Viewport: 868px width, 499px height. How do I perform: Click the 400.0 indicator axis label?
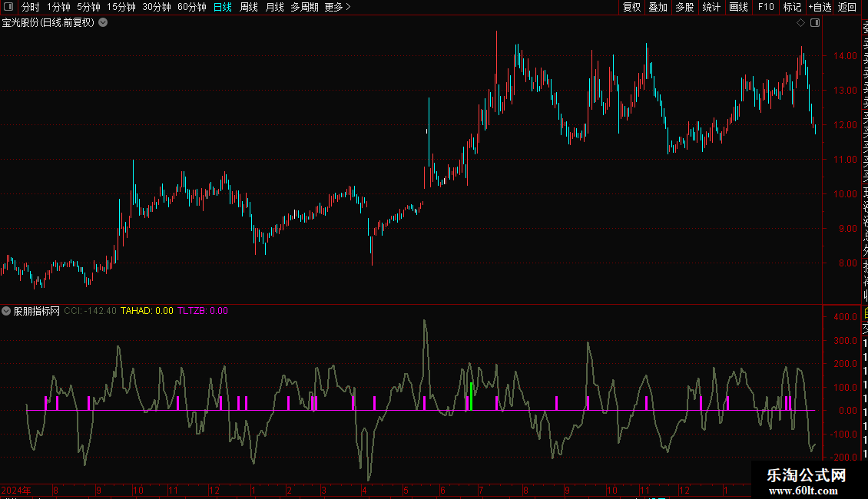(845, 317)
